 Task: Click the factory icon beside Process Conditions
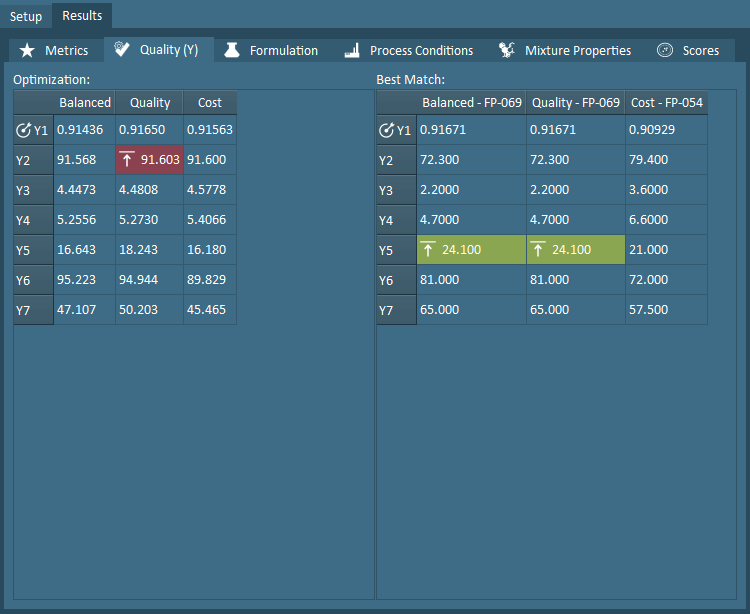coord(352,50)
